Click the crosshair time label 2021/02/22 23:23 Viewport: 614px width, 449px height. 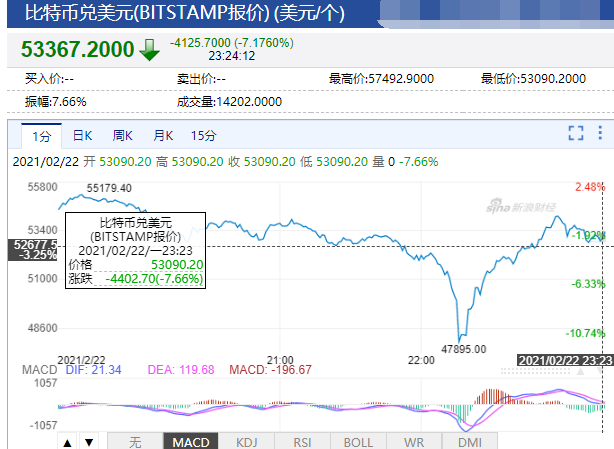pyautogui.click(x=565, y=360)
